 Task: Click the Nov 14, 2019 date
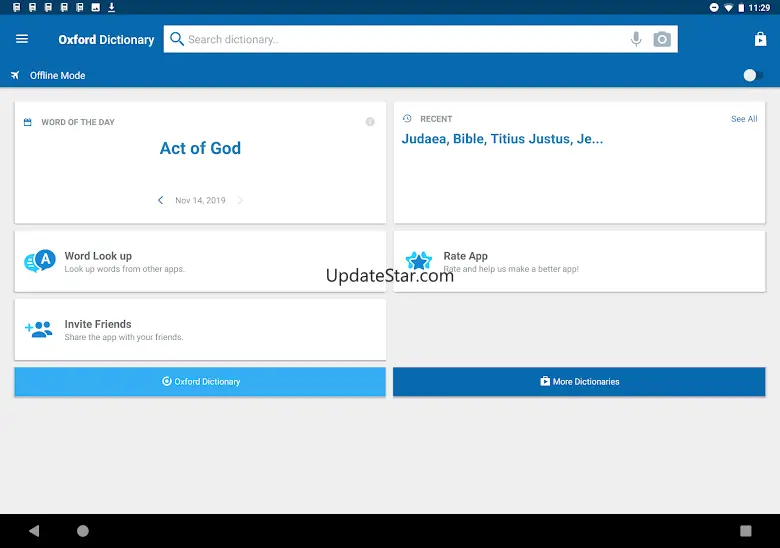click(x=200, y=200)
